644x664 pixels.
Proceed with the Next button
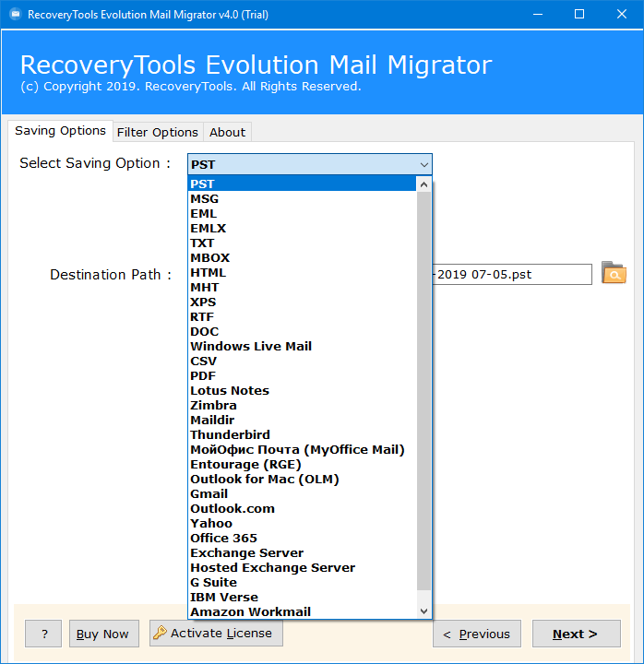(577, 634)
